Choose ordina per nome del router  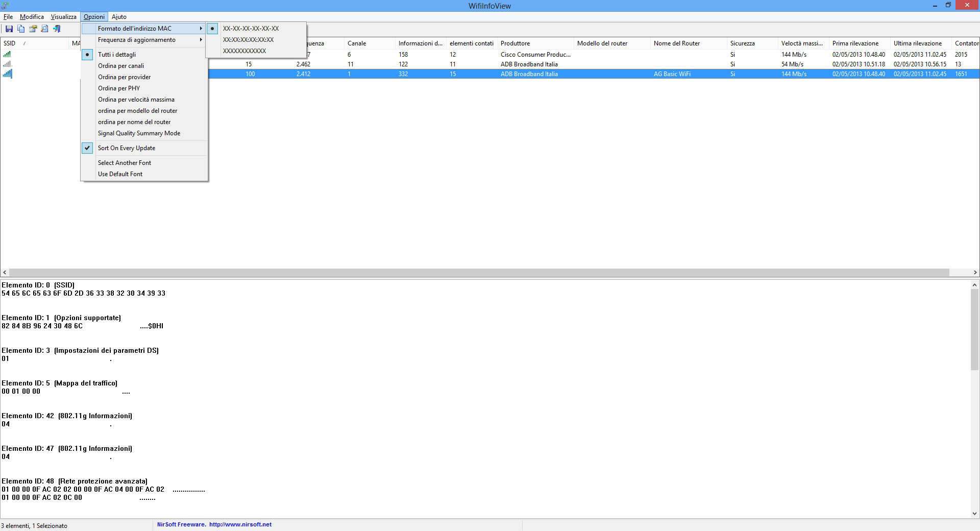click(144, 122)
